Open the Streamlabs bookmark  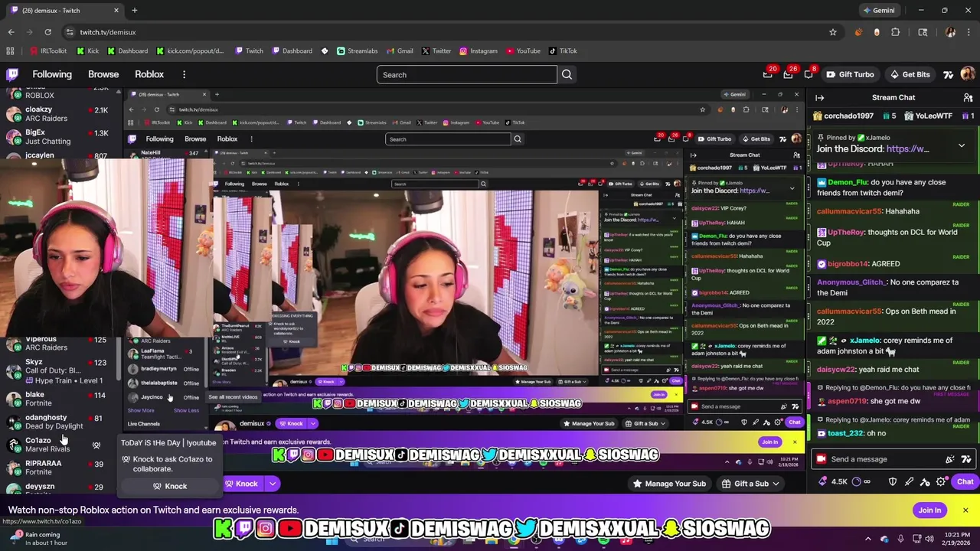click(x=357, y=51)
